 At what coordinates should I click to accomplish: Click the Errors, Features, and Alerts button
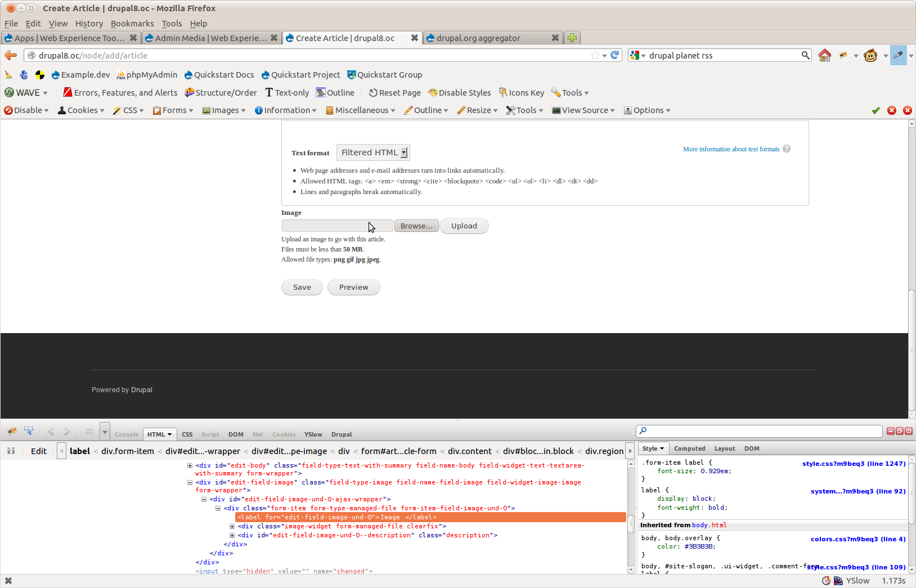(120, 93)
